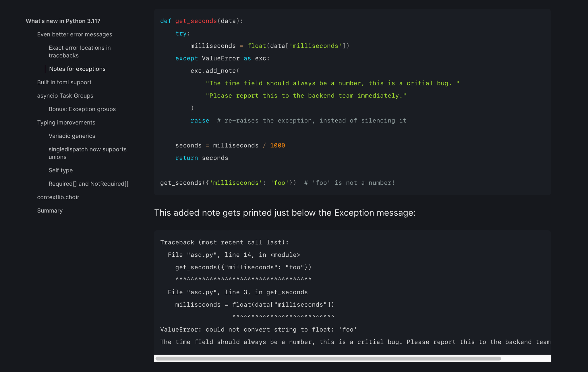Jump to the 'Self type' subsection
Screen dimensions: 588x372
(61, 170)
